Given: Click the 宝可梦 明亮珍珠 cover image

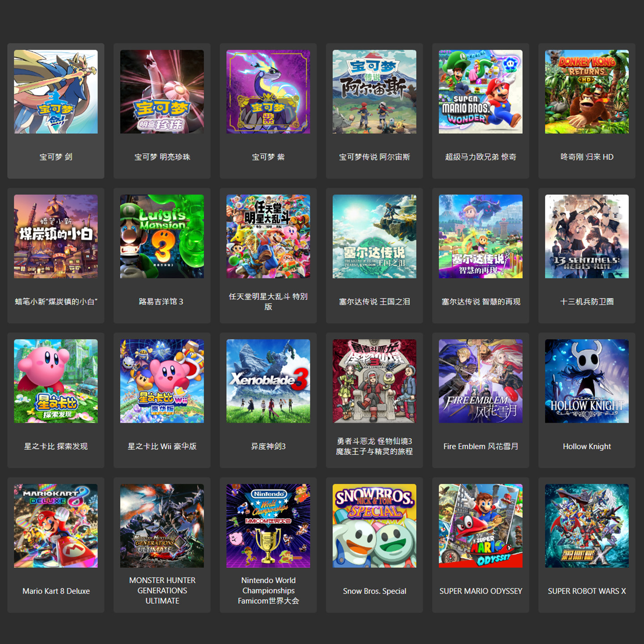Looking at the screenshot, I should tap(162, 92).
